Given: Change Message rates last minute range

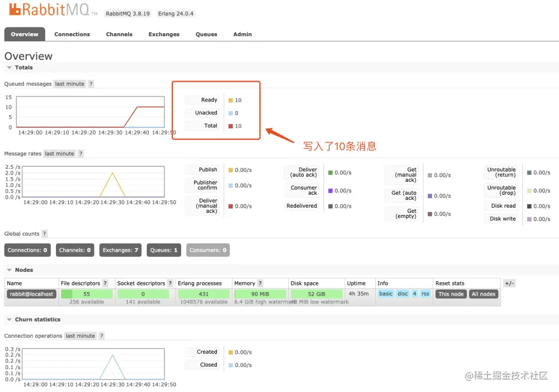Looking at the screenshot, I should coord(60,154).
